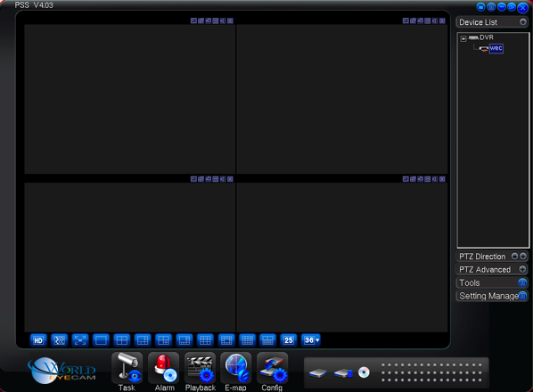The height and width of the screenshot is (392, 533).
Task: Open the Alarm siren icon
Action: pyautogui.click(x=164, y=368)
